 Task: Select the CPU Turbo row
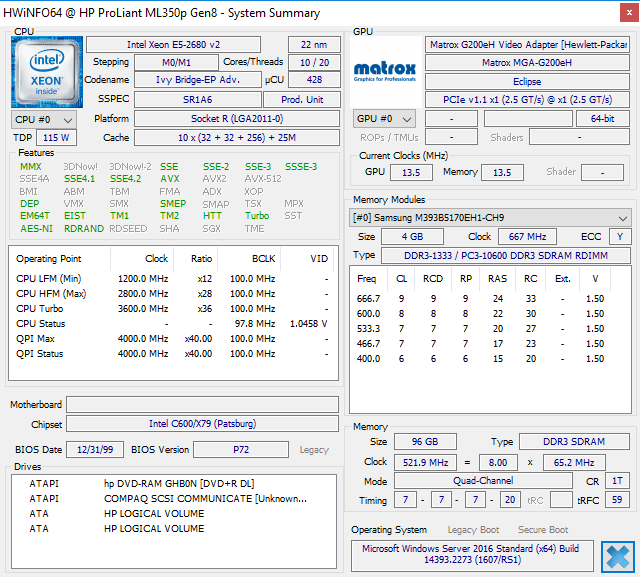click(173, 309)
